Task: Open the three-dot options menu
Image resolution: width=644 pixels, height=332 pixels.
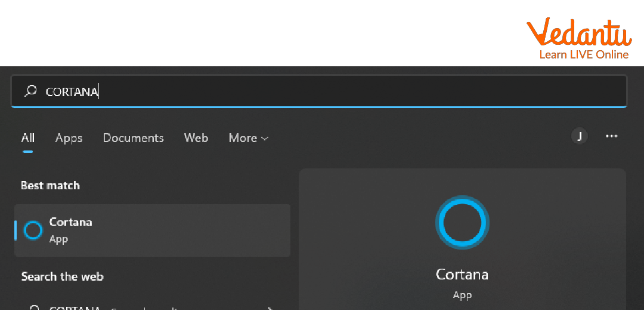Action: [611, 136]
